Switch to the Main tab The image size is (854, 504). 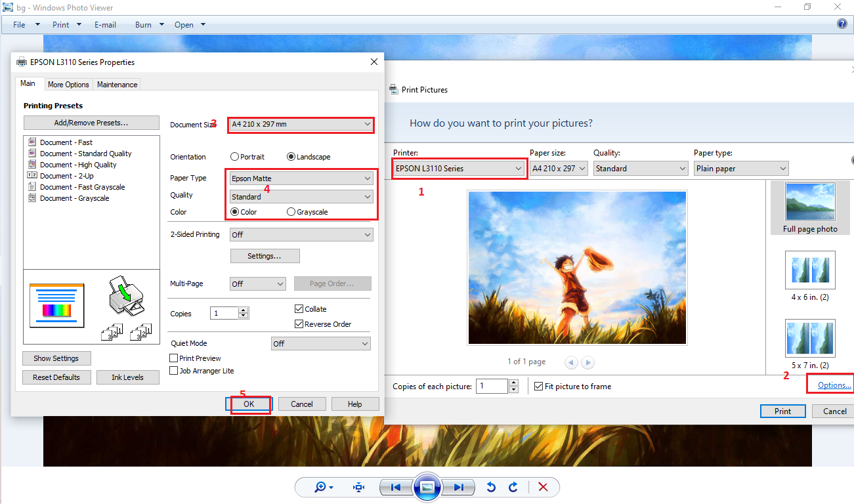pyautogui.click(x=28, y=83)
